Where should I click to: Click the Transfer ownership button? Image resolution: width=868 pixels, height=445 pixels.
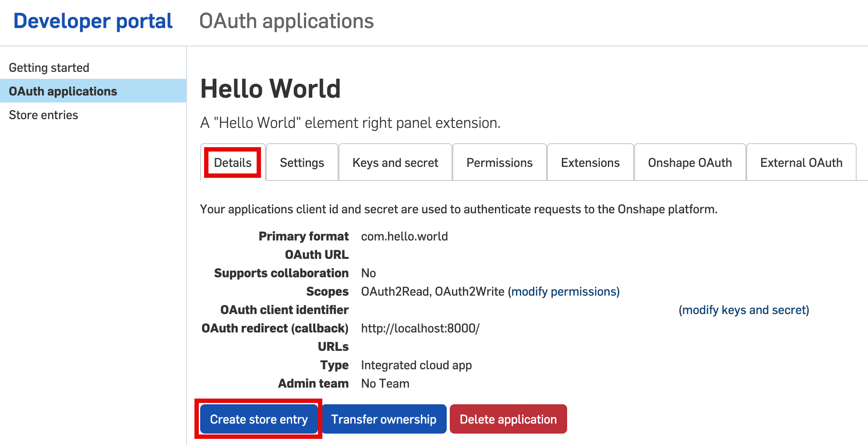click(384, 419)
